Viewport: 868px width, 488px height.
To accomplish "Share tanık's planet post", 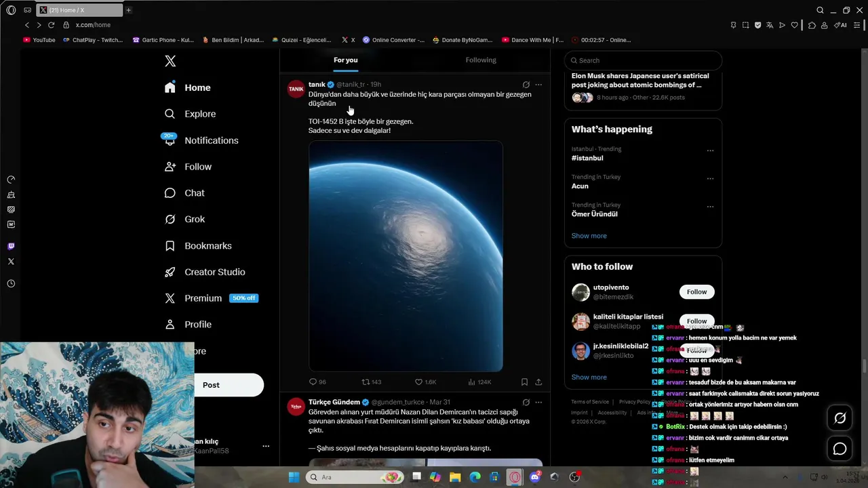I will (538, 382).
